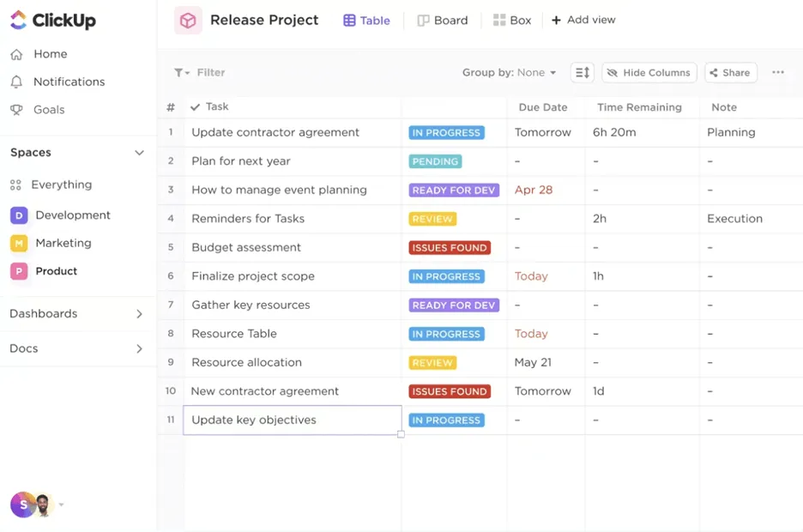Collapse the Spaces section chevron

(x=139, y=153)
